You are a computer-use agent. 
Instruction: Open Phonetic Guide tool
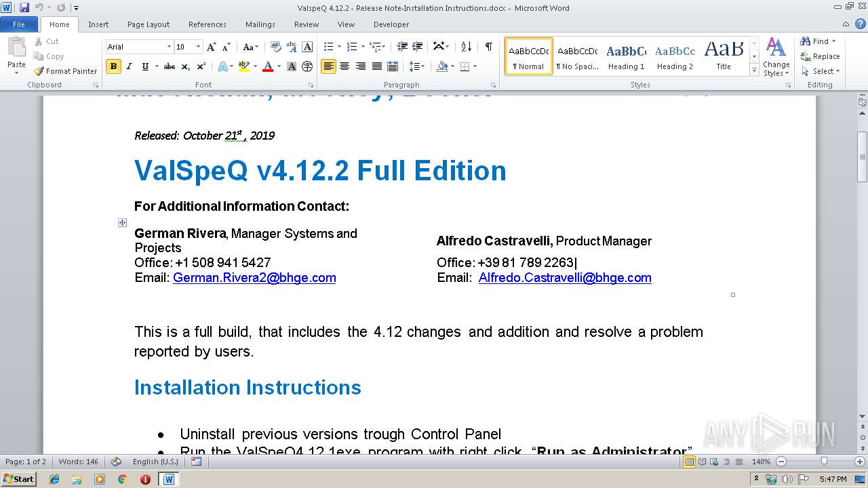[292, 47]
